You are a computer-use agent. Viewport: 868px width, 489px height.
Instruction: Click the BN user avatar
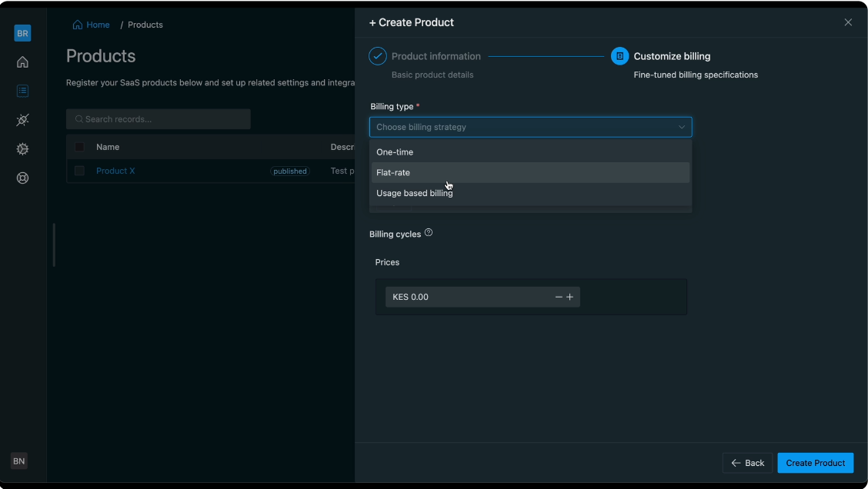coord(19,461)
